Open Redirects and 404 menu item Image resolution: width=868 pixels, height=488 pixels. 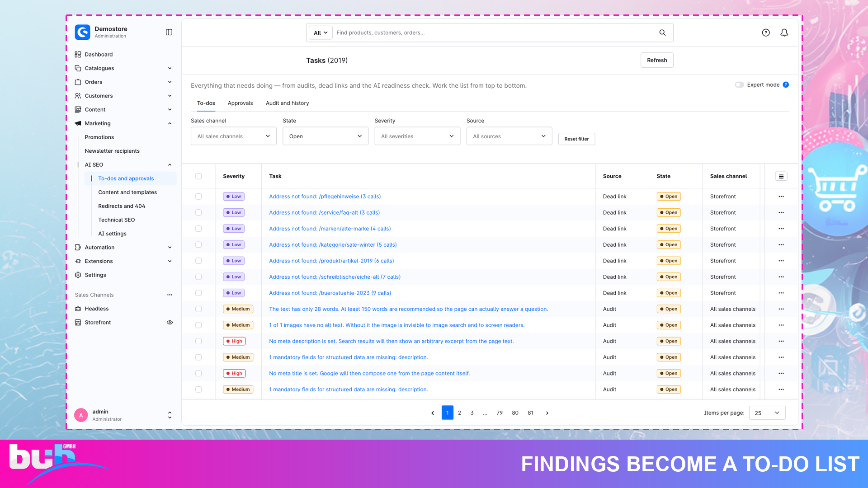point(122,206)
